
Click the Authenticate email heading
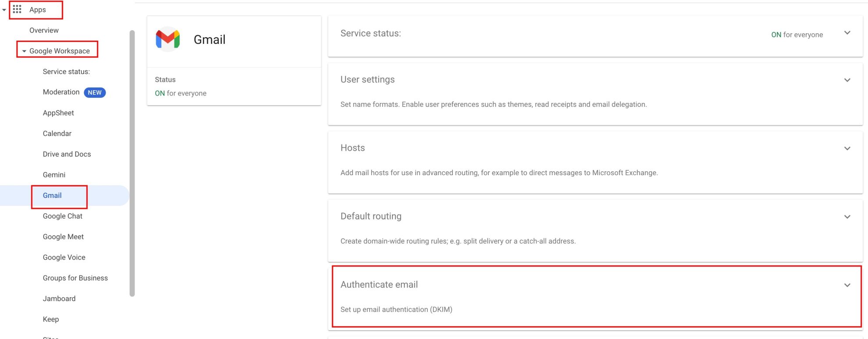[379, 284]
